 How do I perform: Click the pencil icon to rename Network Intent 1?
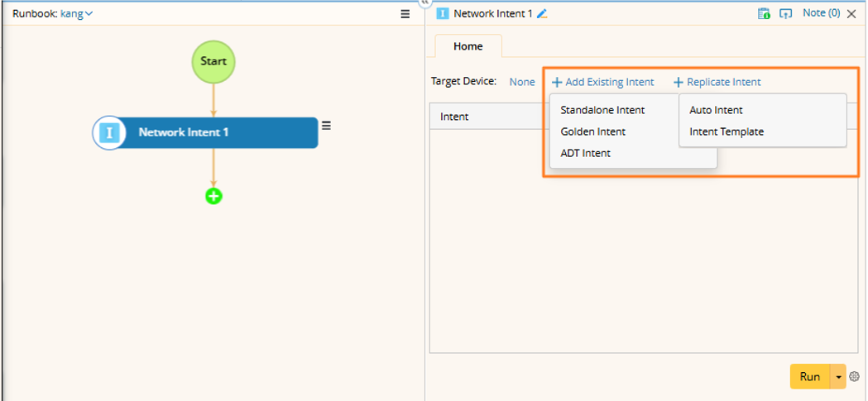(543, 14)
